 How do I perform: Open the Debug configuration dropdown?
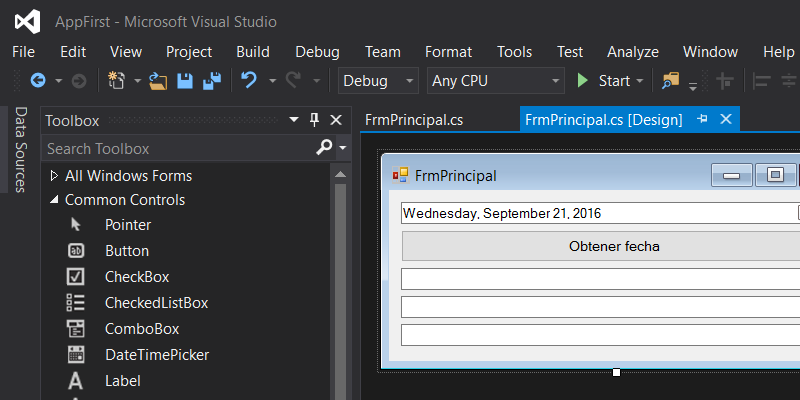378,81
